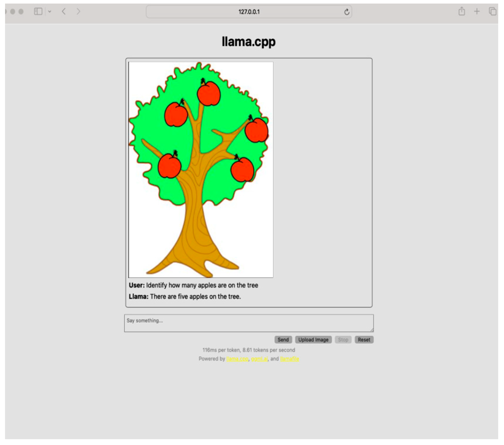Viewport: 504px width, 445px height.
Task: Click the Safari sidebar toggle icon
Action: tap(38, 11)
